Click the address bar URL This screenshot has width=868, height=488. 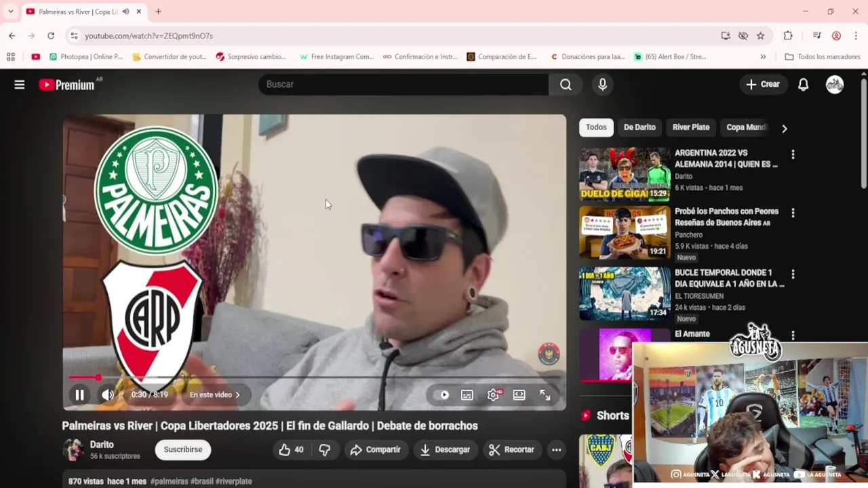(149, 36)
